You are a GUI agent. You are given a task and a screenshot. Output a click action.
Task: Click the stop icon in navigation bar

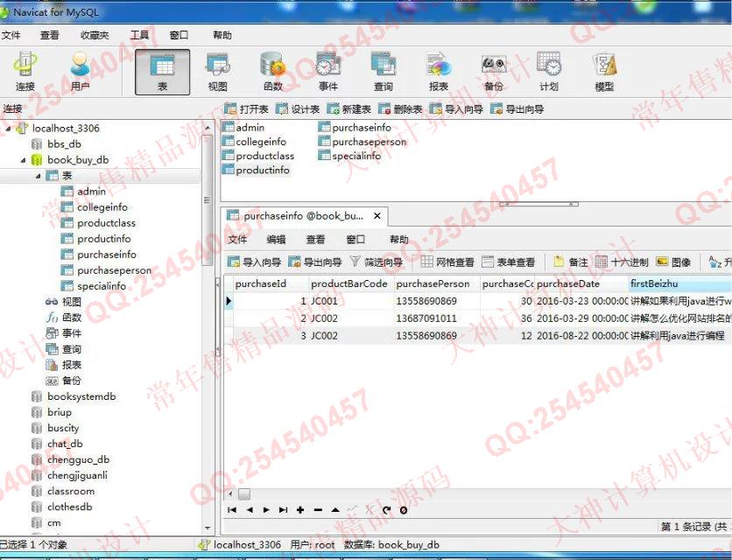404,510
